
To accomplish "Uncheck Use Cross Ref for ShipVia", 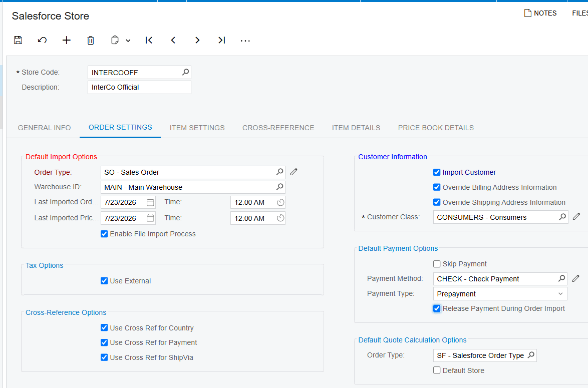I will coord(104,357).
